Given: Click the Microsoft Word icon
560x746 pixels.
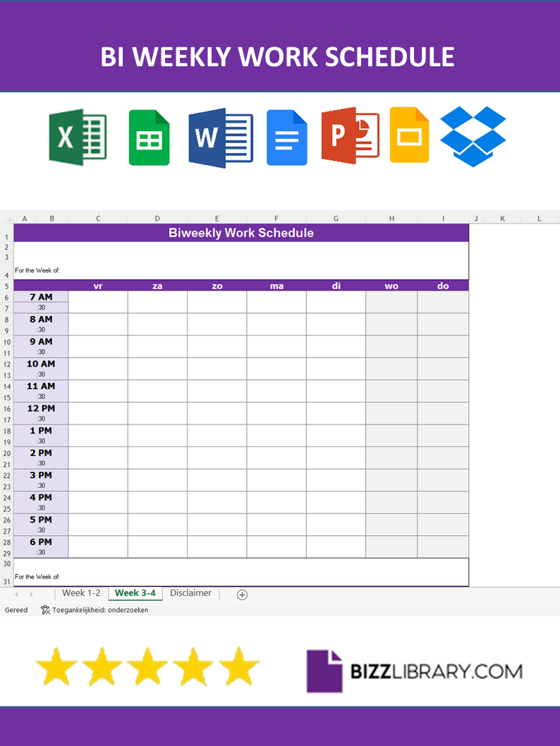Looking at the screenshot, I should (221, 138).
